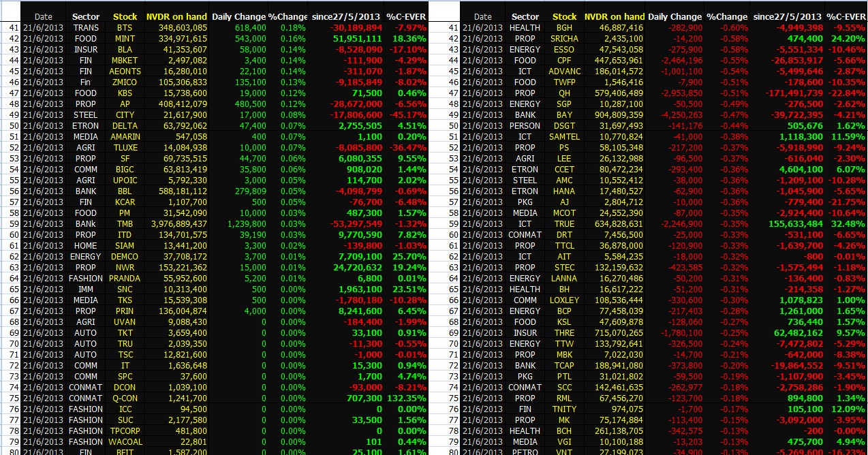Screen dimensions: 868x455
Task: Select the DSGT stock cell
Action: (564, 126)
